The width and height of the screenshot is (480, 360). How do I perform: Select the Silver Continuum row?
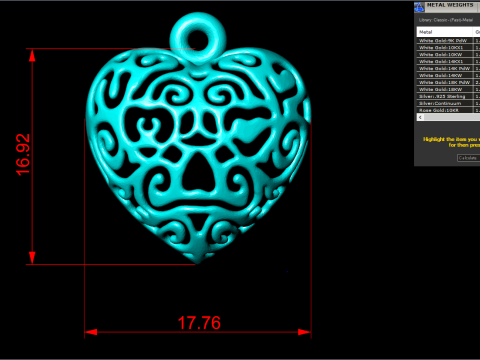pyautogui.click(x=448, y=103)
